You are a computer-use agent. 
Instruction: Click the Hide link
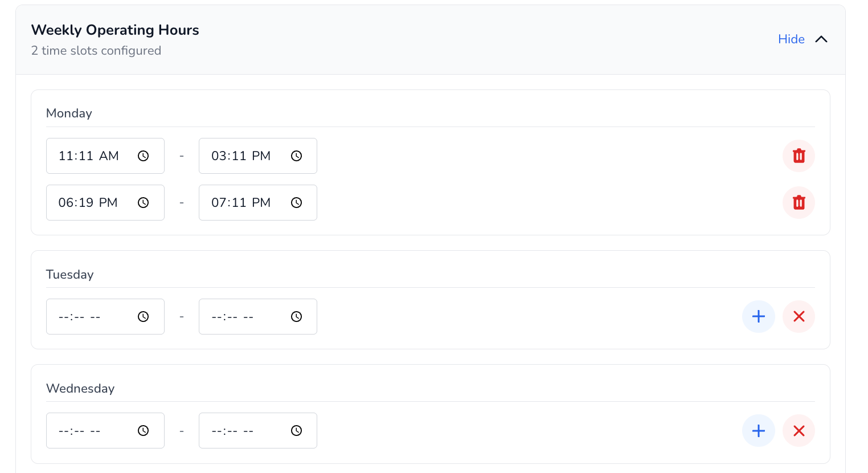(x=791, y=39)
